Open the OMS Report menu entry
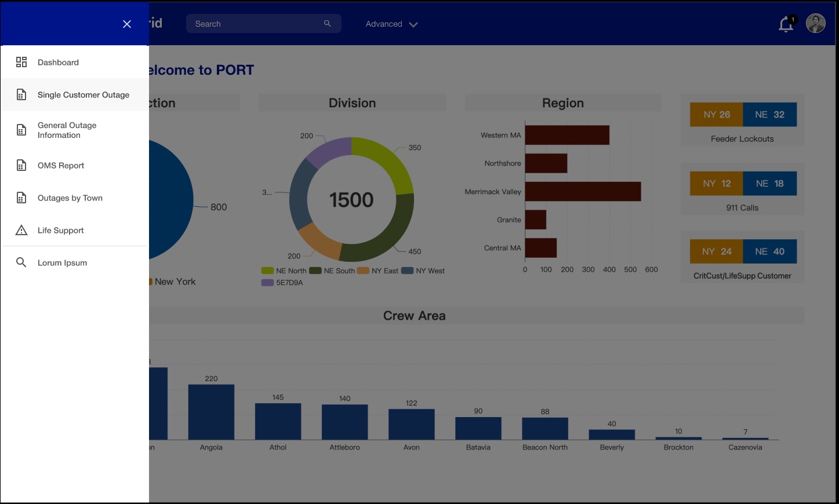The width and height of the screenshot is (839, 504). 61,165
